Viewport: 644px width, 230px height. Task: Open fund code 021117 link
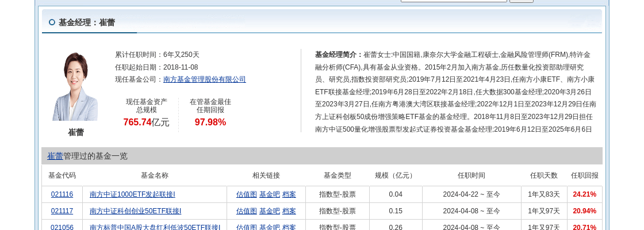click(x=62, y=211)
